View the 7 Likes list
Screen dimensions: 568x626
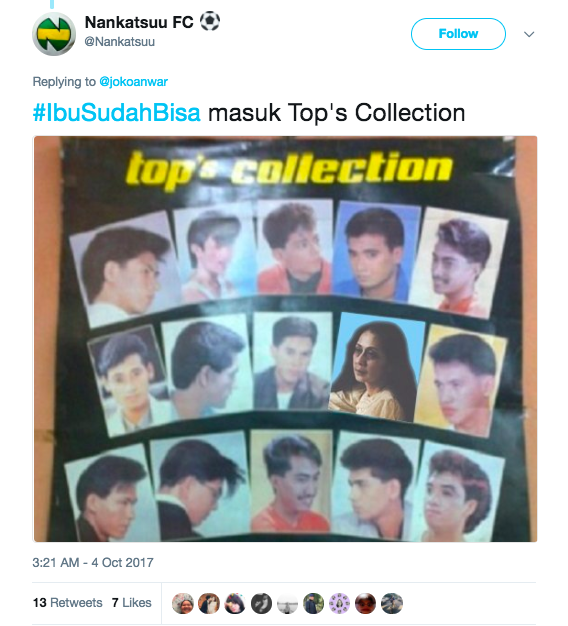pos(132,602)
